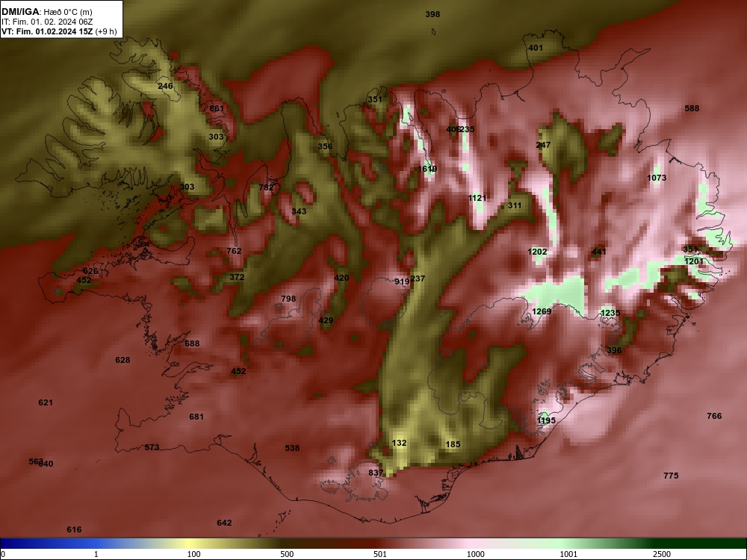The image size is (747, 560).
Task: Click the DMI/IGA Hæð 0°C (m) title
Action: pyautogui.click(x=46, y=12)
